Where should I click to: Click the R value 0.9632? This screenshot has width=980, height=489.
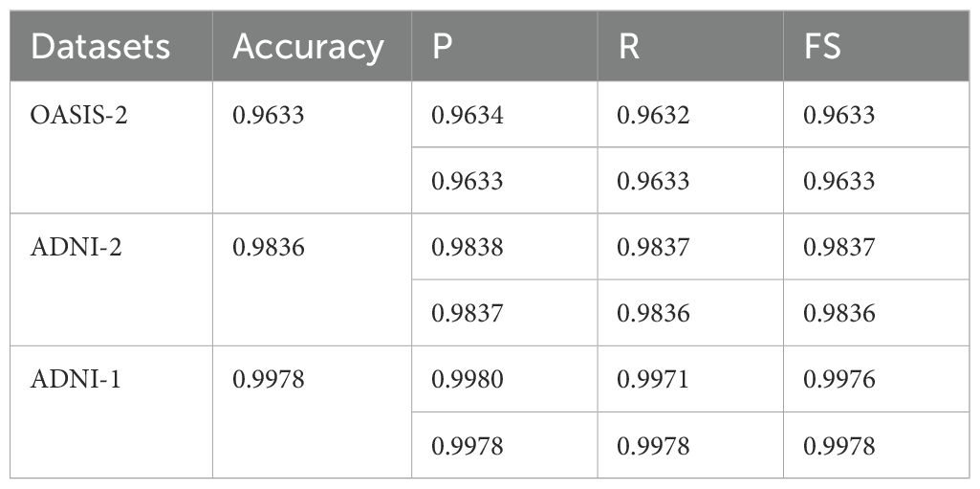(653, 116)
